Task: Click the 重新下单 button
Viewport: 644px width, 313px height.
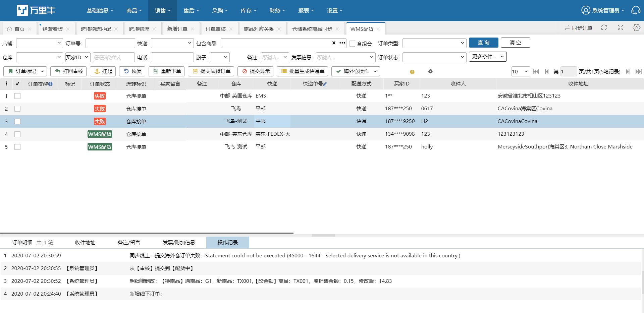Action: click(167, 71)
